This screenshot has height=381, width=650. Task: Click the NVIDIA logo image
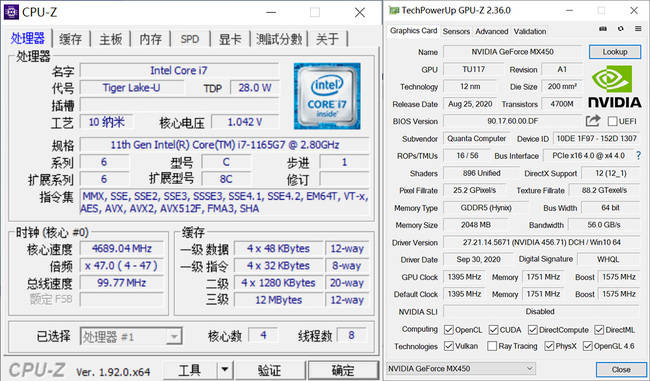614,86
